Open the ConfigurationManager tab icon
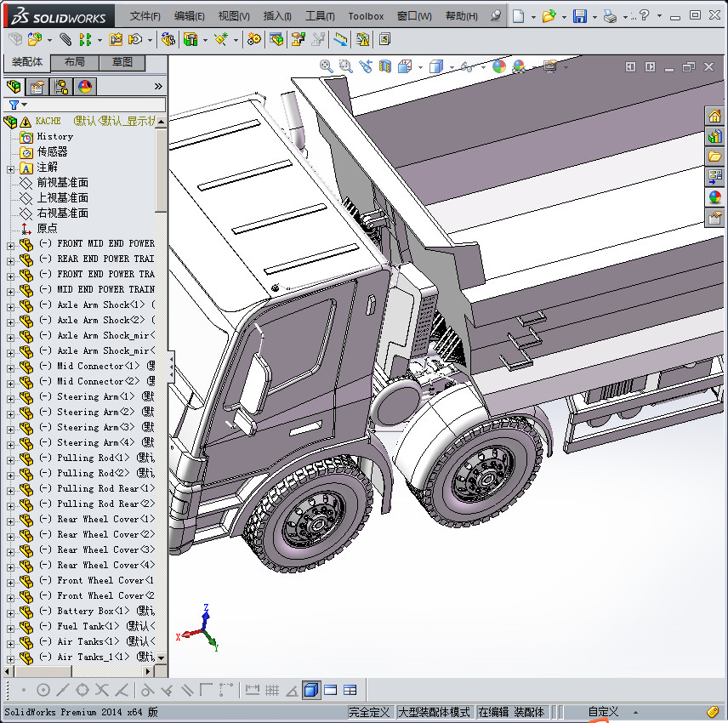This screenshot has width=728, height=723. coord(61,86)
